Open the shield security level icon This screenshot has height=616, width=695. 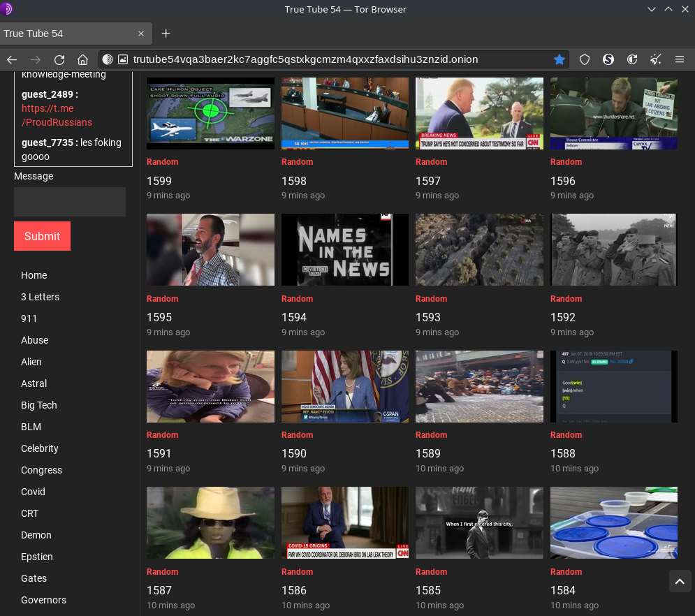coord(585,59)
